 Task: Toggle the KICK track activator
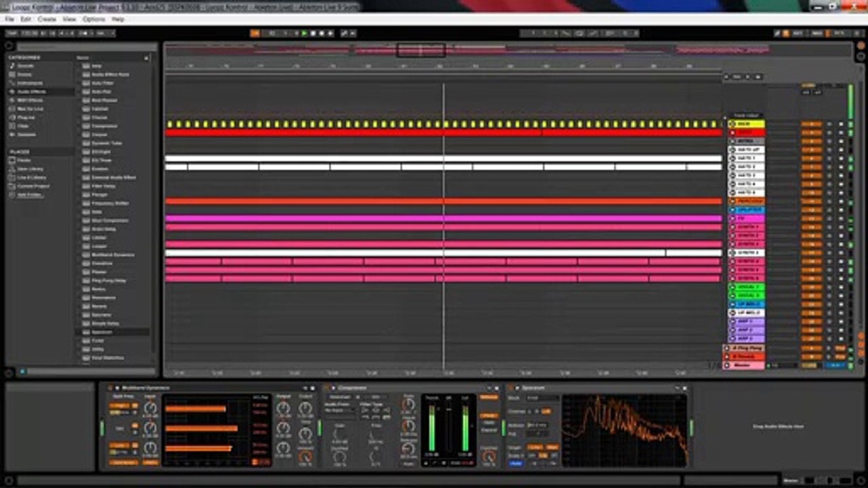(x=811, y=124)
